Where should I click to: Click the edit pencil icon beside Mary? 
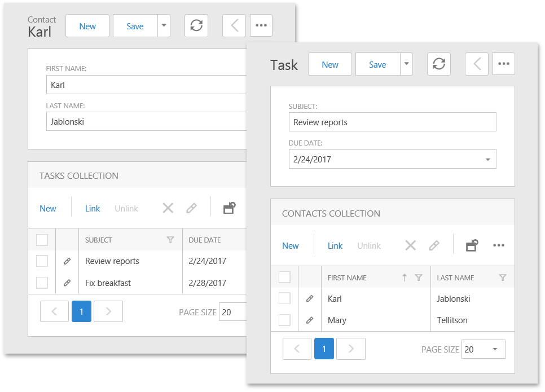(309, 320)
